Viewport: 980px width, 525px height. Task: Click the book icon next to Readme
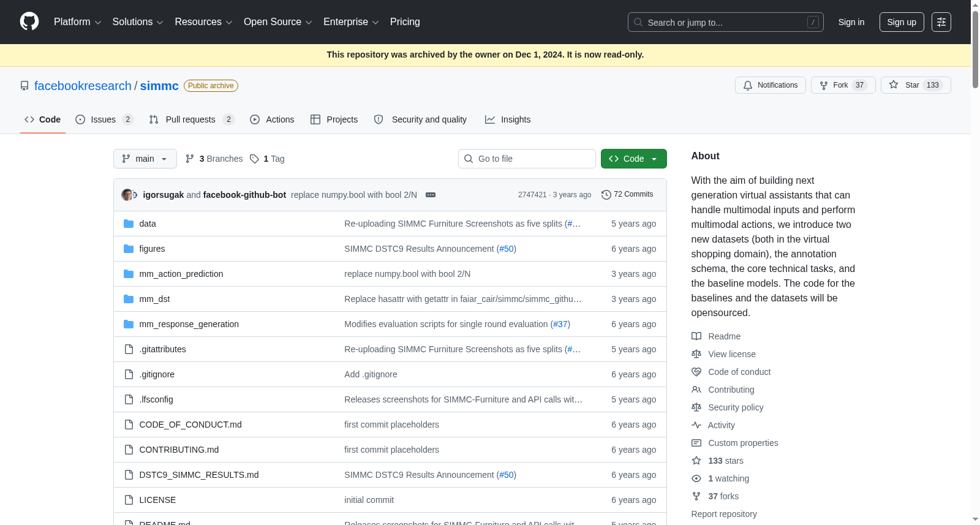tap(696, 336)
